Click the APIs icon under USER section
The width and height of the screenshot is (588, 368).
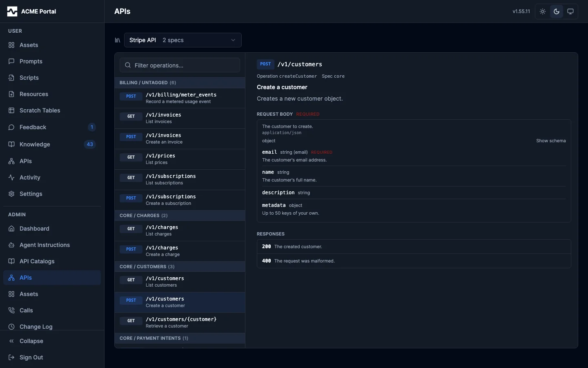coord(11,161)
